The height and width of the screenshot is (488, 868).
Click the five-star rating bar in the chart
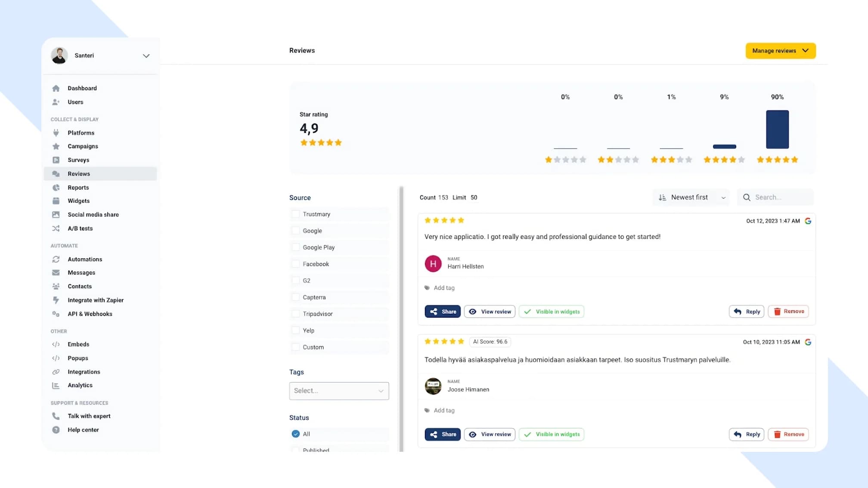(x=777, y=129)
